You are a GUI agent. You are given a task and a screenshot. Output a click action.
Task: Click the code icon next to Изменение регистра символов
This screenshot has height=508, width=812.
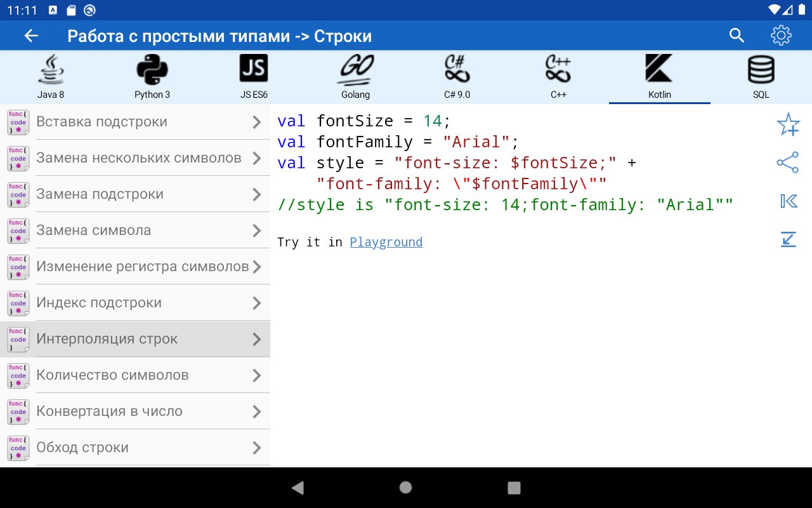[18, 267]
